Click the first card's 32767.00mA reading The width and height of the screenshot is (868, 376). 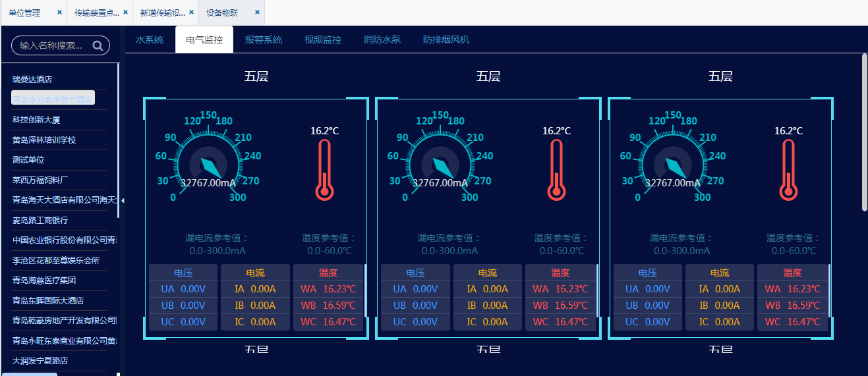(x=208, y=183)
